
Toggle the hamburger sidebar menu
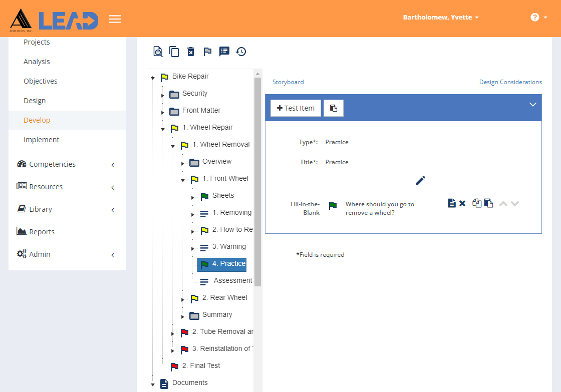(115, 19)
